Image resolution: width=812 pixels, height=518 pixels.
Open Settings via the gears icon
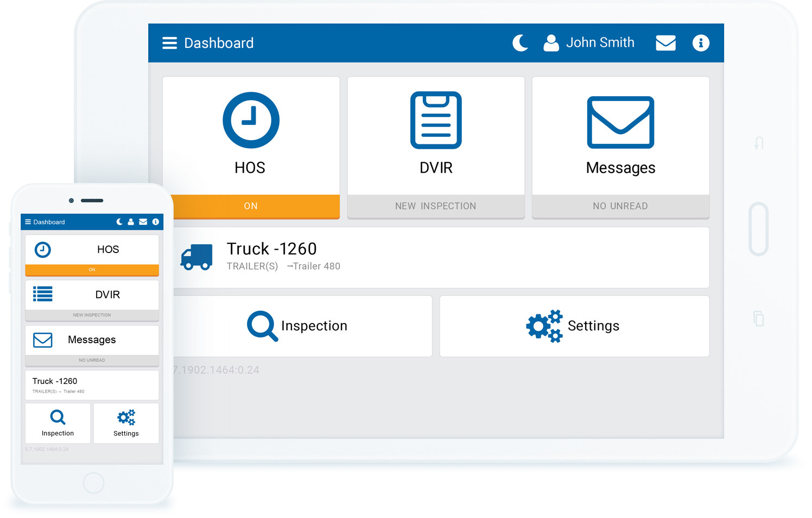coord(544,326)
